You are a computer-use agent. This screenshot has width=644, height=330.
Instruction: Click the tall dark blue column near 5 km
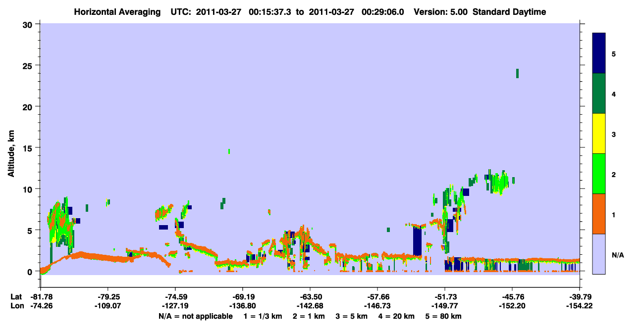[x=417, y=240]
